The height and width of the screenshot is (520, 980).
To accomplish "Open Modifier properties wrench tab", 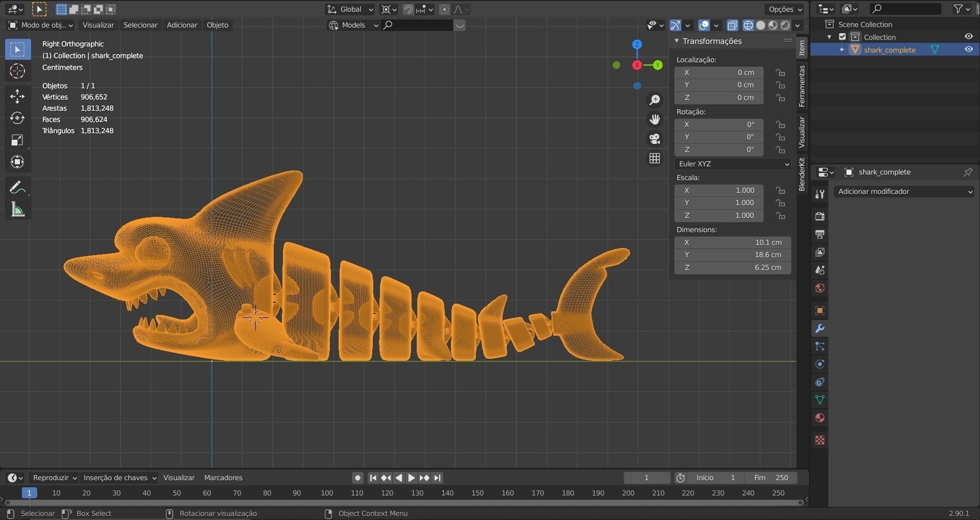I will click(x=820, y=328).
